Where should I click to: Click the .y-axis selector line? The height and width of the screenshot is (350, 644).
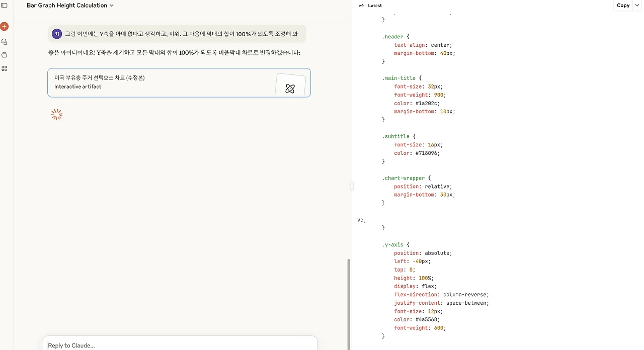coord(395,244)
